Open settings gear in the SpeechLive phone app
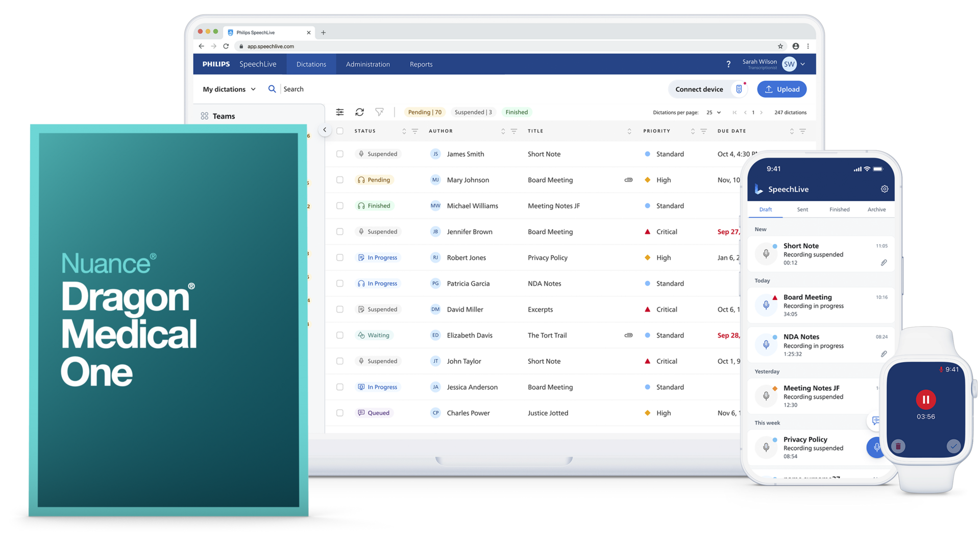Image resolution: width=980 pixels, height=541 pixels. [885, 189]
